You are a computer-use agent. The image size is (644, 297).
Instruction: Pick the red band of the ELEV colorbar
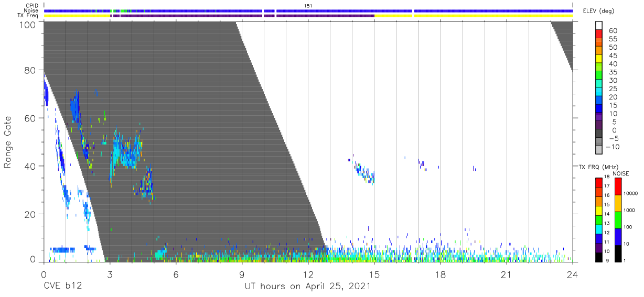click(x=599, y=34)
